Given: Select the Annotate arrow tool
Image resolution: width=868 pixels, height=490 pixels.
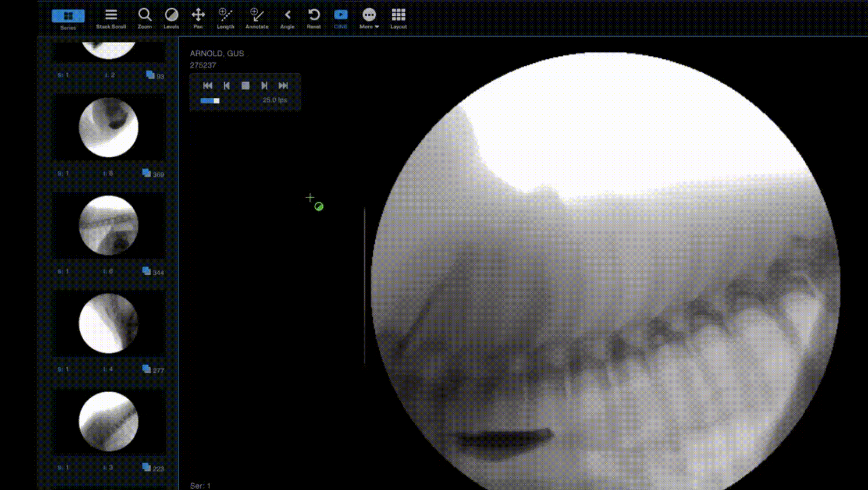Looking at the screenshot, I should pyautogui.click(x=257, y=19).
